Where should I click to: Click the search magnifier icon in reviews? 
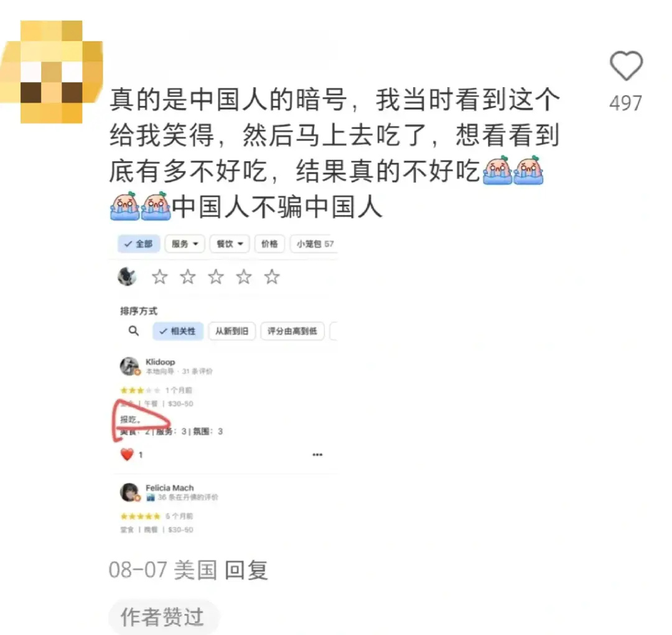click(134, 331)
